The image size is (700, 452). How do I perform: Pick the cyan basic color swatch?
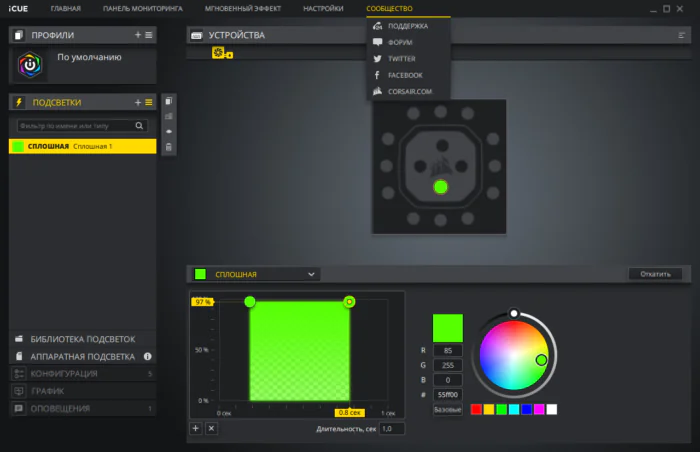(x=514, y=409)
